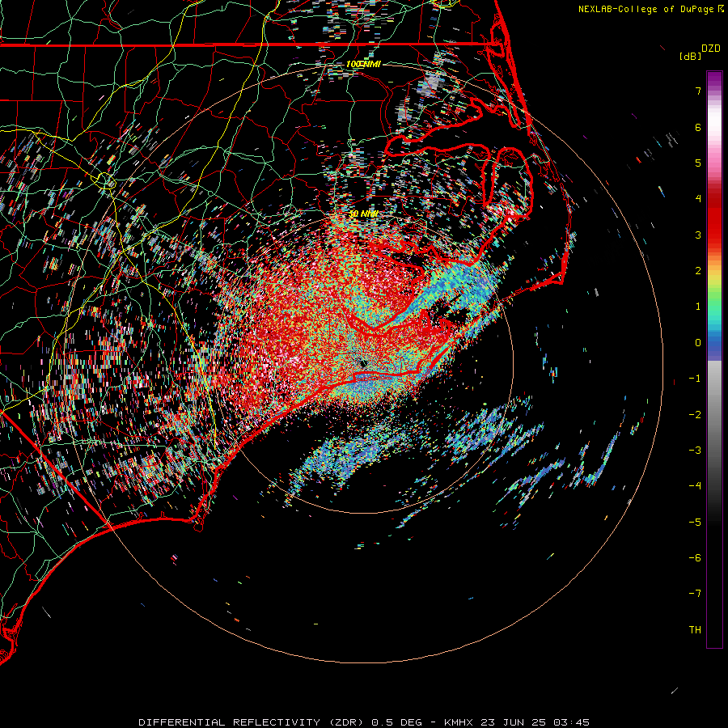Click the -4 dB scale label
The height and width of the screenshot is (728, 728).
695,486
